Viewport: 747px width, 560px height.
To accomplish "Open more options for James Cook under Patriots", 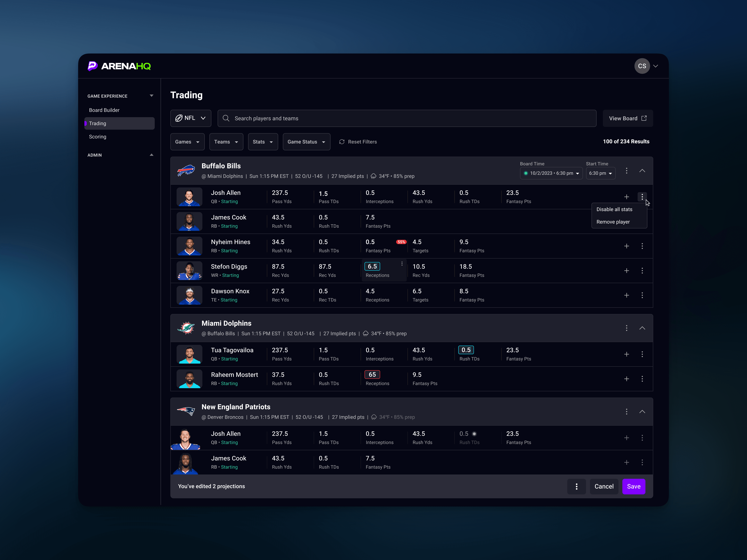I will (642, 462).
